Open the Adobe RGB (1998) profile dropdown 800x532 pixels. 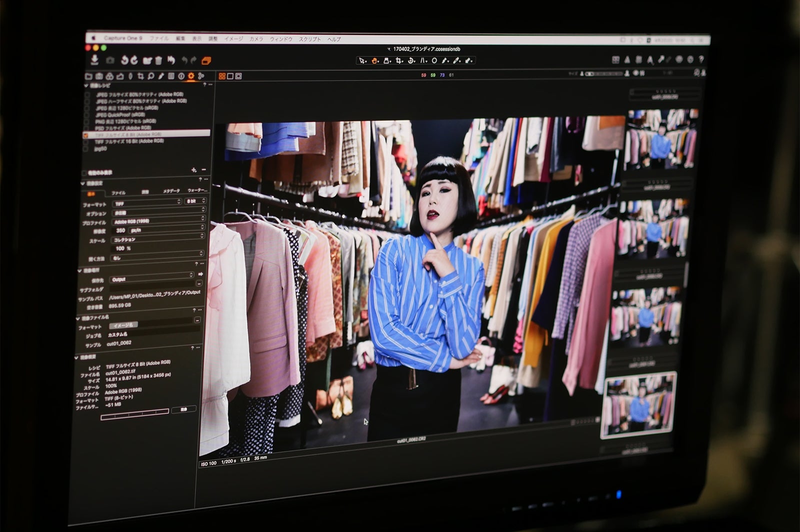pos(158,220)
